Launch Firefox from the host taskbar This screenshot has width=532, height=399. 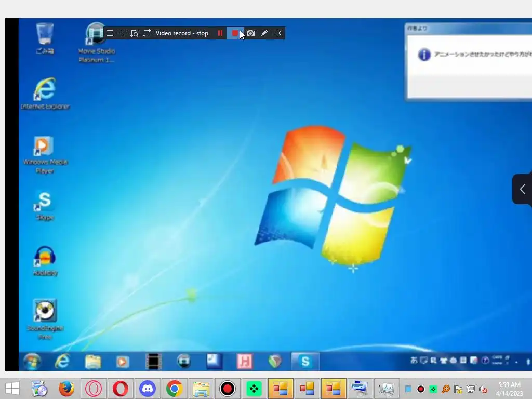66,389
